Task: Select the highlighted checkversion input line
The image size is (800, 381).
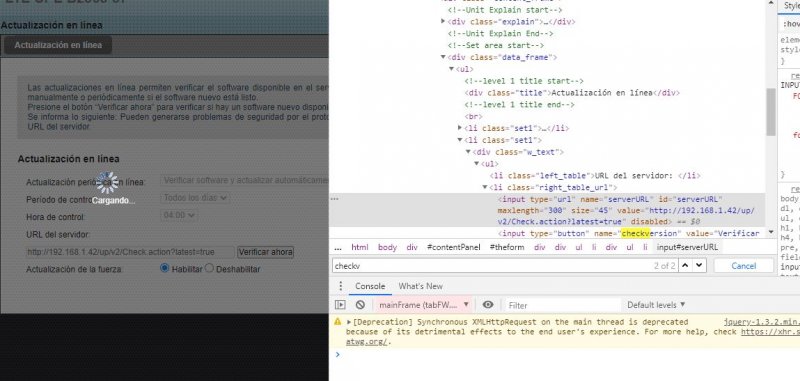Action: [629, 234]
